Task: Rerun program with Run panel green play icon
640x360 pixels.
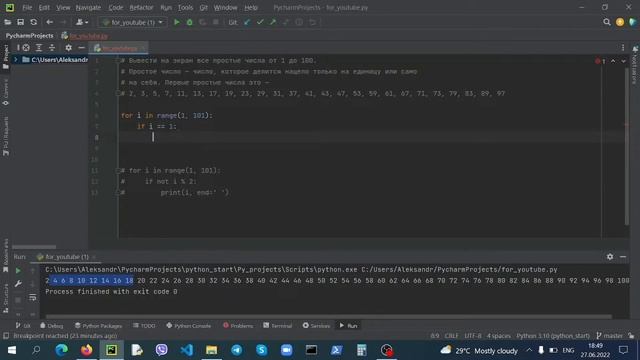Action: tap(18, 270)
